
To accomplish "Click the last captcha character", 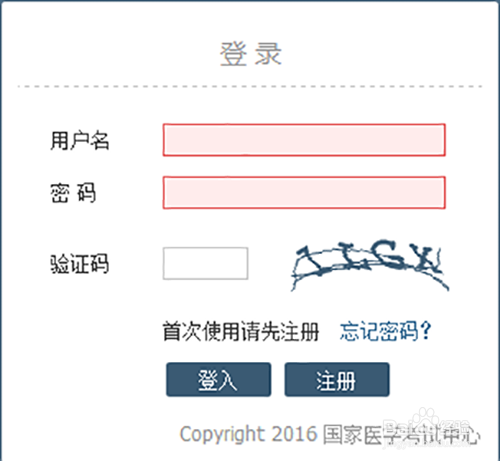I will (x=425, y=258).
